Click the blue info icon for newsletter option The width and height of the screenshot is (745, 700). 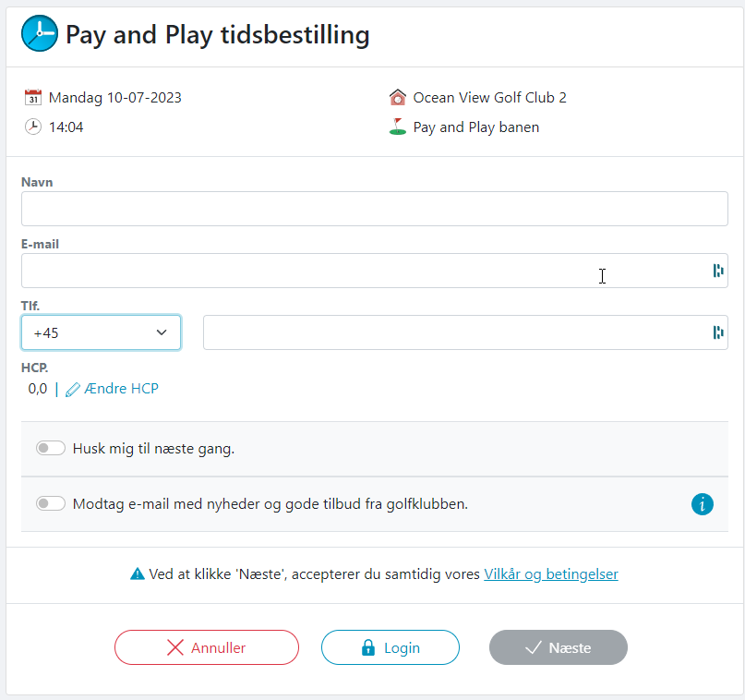(x=703, y=504)
